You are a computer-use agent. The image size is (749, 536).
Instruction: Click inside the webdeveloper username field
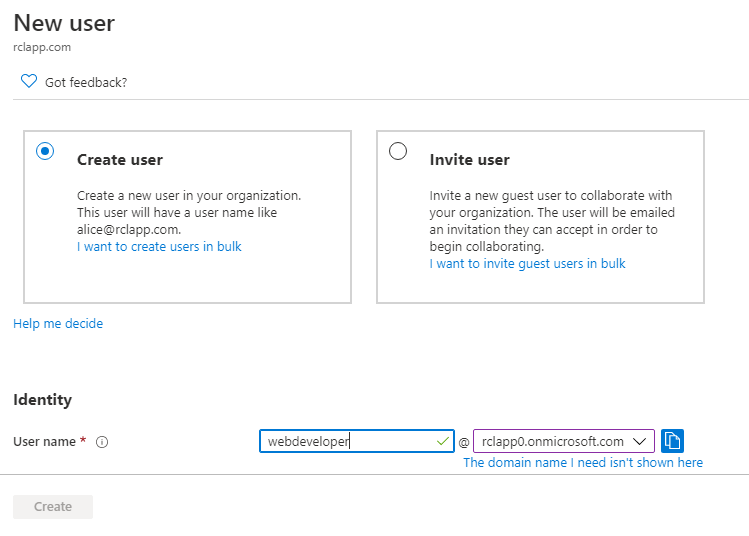click(x=356, y=441)
